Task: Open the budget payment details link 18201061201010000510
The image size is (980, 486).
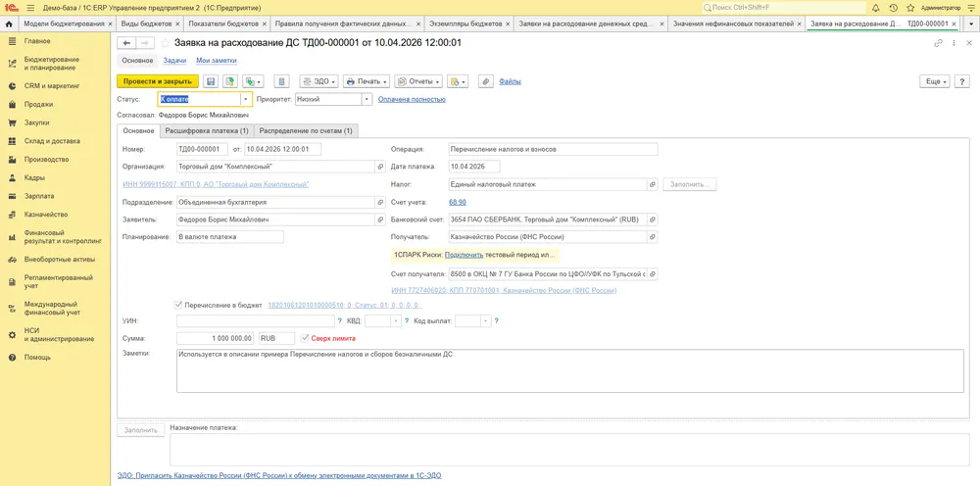Action: pos(344,306)
